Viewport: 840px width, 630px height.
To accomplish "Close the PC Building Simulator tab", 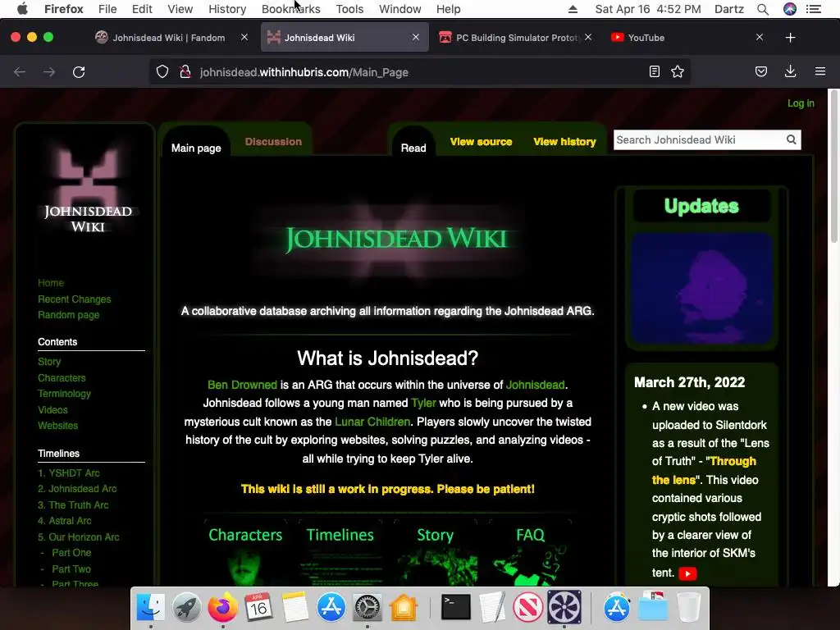I will [x=588, y=37].
